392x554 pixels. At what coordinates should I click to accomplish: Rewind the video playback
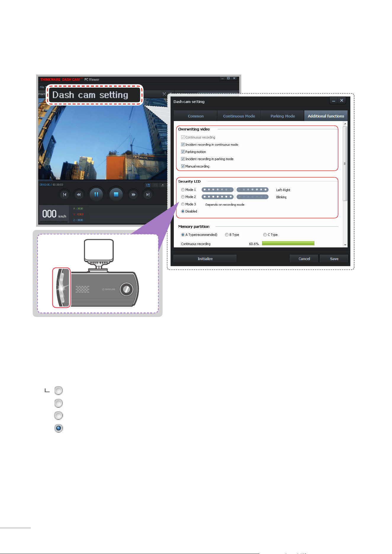78,195
